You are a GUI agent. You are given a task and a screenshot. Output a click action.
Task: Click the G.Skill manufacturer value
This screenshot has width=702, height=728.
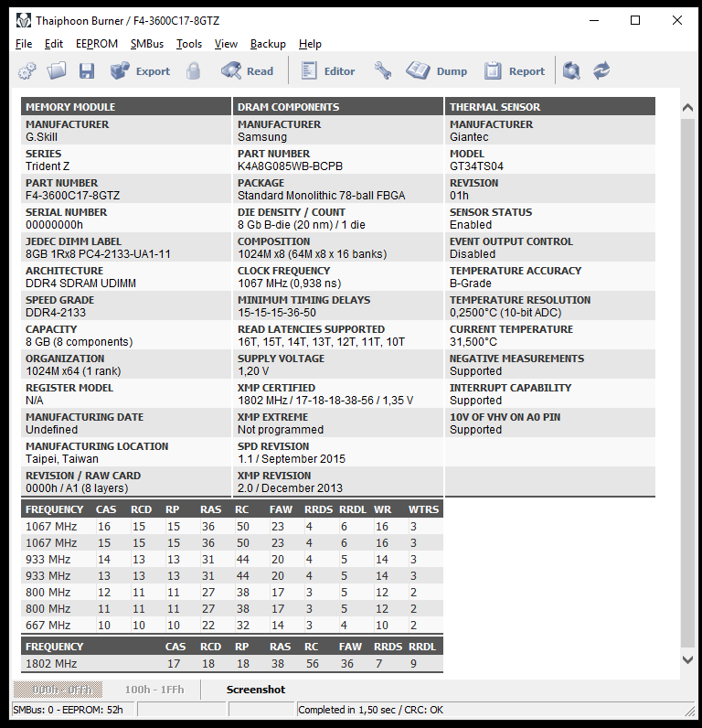pos(41,137)
